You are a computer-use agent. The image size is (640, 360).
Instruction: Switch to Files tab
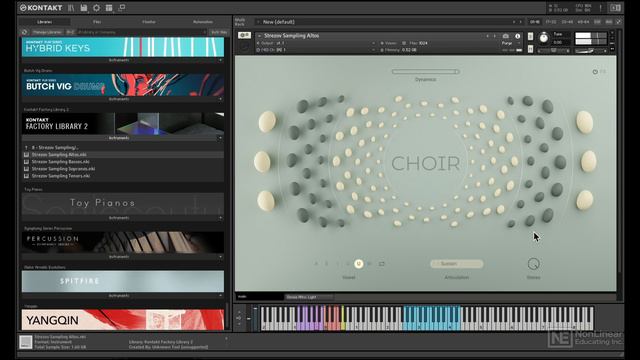[x=97, y=22]
